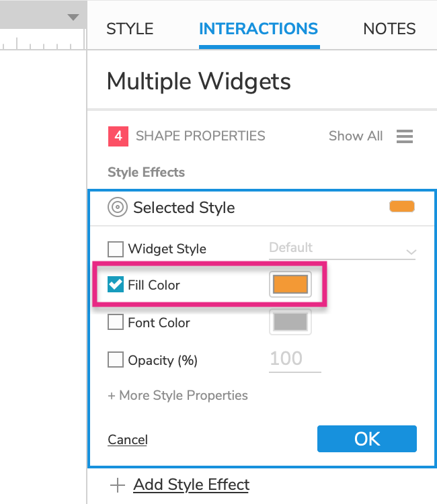
Task: Click Show All shape properties
Action: tap(356, 136)
